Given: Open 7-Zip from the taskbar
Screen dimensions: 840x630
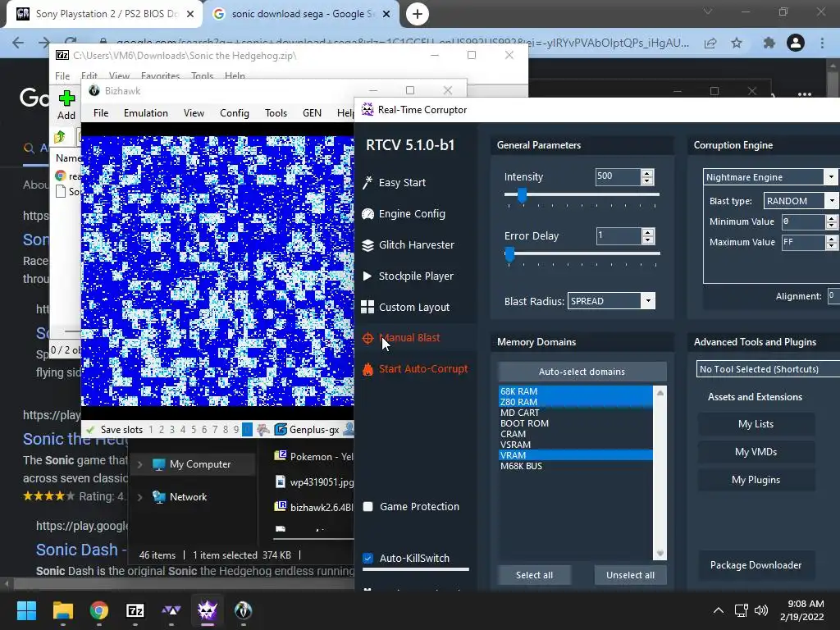Looking at the screenshot, I should [135, 610].
